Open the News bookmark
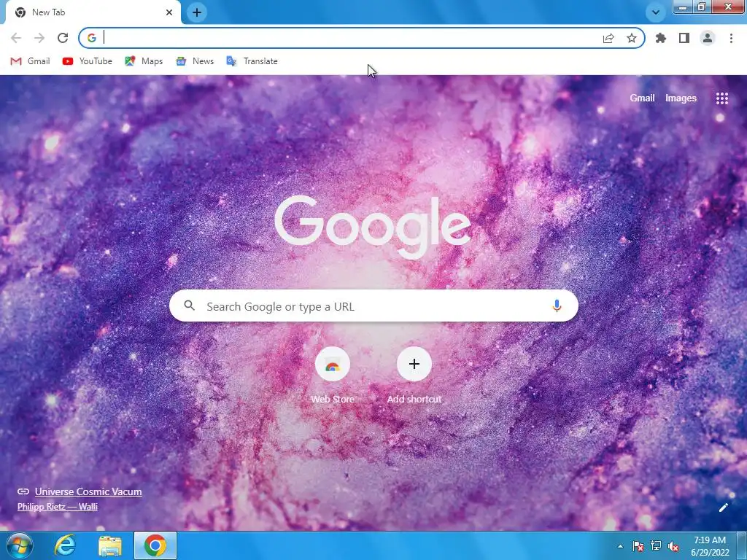The image size is (747, 560). [195, 61]
